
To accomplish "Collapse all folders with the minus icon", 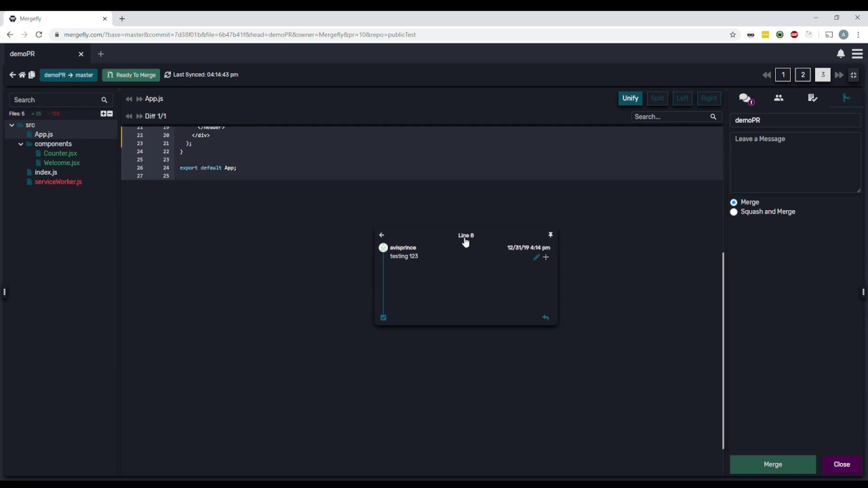I will (x=110, y=113).
